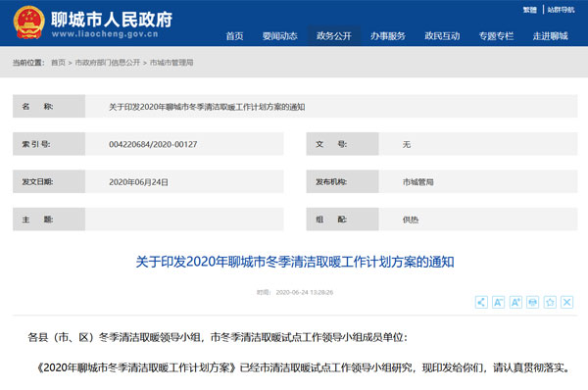Click the 当前位置 label
Image resolution: width=588 pixels, height=390 pixels.
pos(28,63)
